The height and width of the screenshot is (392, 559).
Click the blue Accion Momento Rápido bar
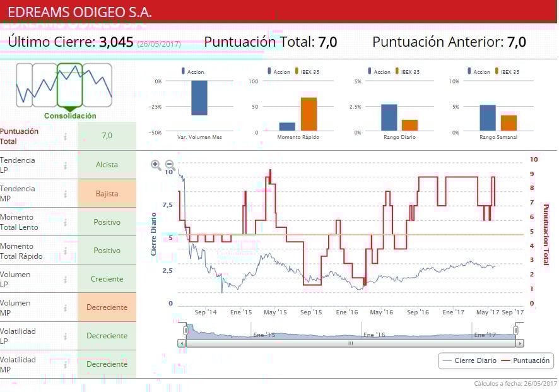(x=287, y=127)
